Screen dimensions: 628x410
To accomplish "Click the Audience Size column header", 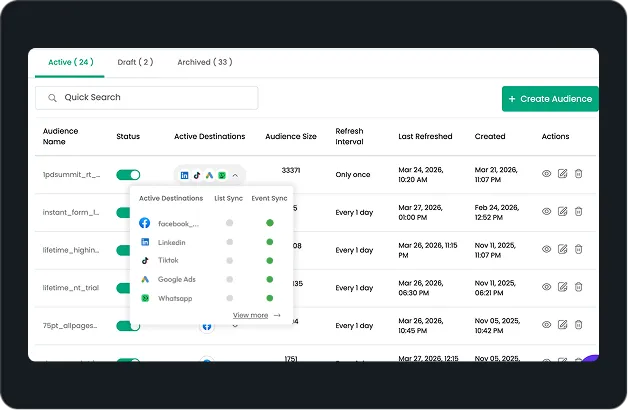I will pyautogui.click(x=291, y=137).
